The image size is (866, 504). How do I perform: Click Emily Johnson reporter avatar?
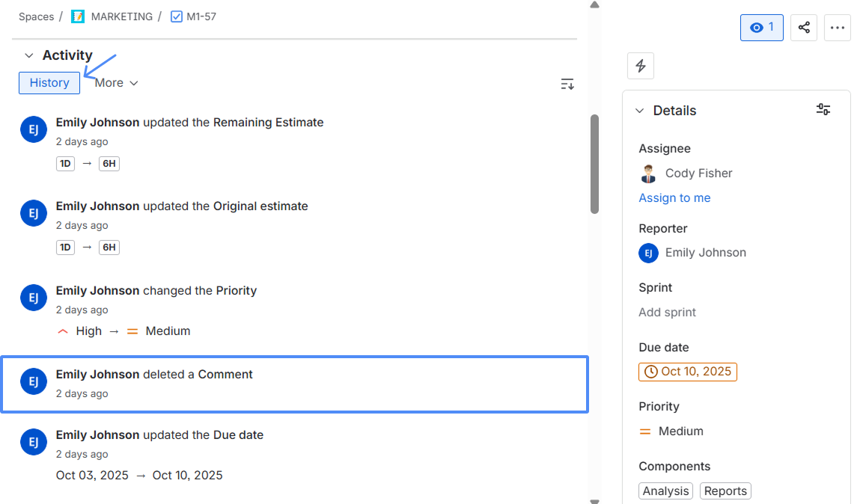coord(648,253)
